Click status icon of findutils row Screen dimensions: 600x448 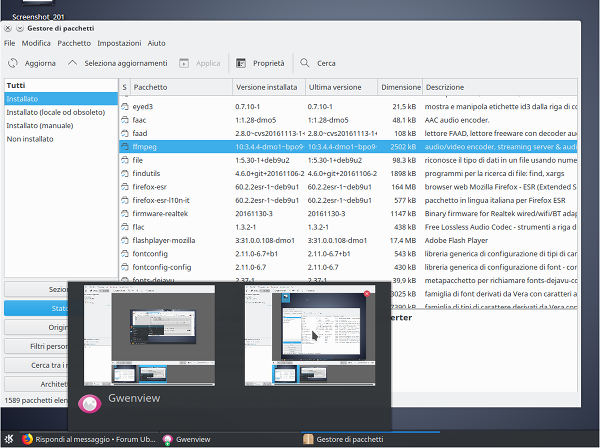(x=125, y=173)
